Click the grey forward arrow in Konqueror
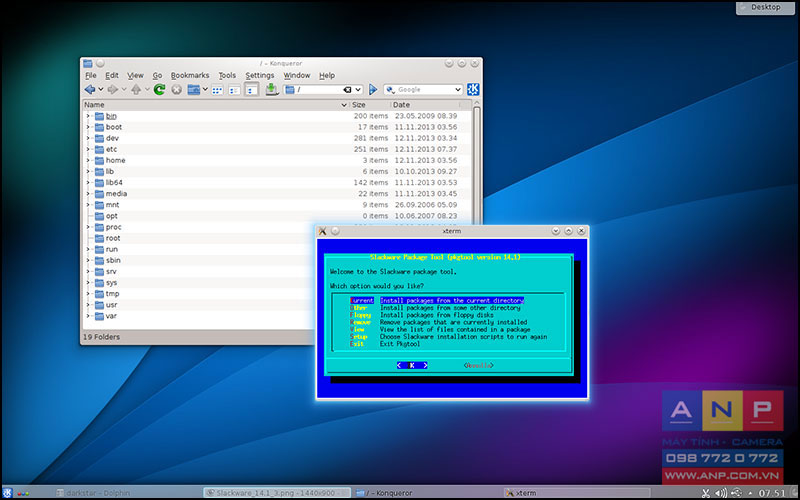Viewport: 800px width, 500px height. (113, 90)
